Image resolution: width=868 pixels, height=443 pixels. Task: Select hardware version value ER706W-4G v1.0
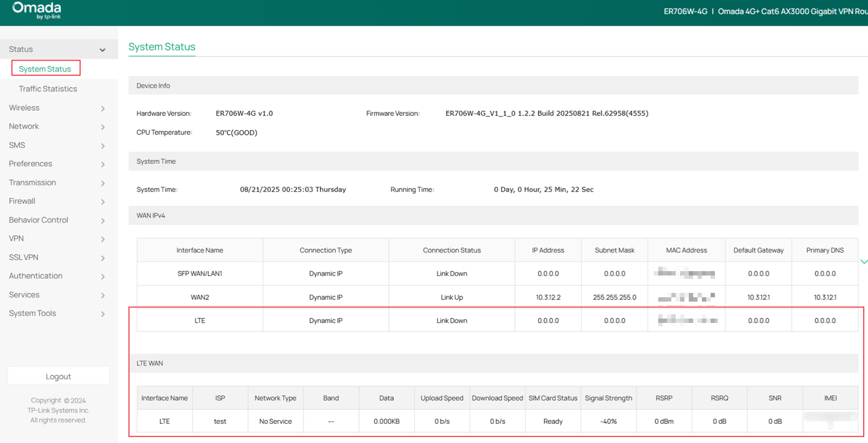click(244, 113)
